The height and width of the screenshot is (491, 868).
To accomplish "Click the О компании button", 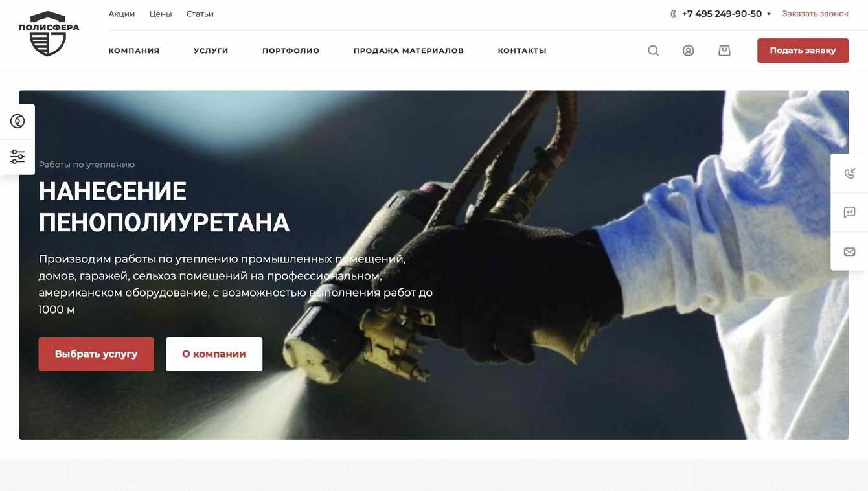I will coord(214,354).
